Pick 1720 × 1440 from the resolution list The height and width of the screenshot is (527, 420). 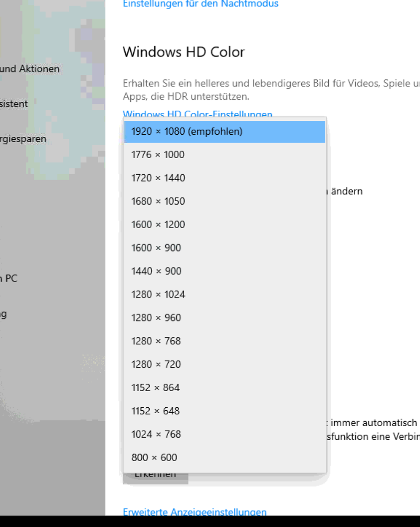(x=224, y=178)
